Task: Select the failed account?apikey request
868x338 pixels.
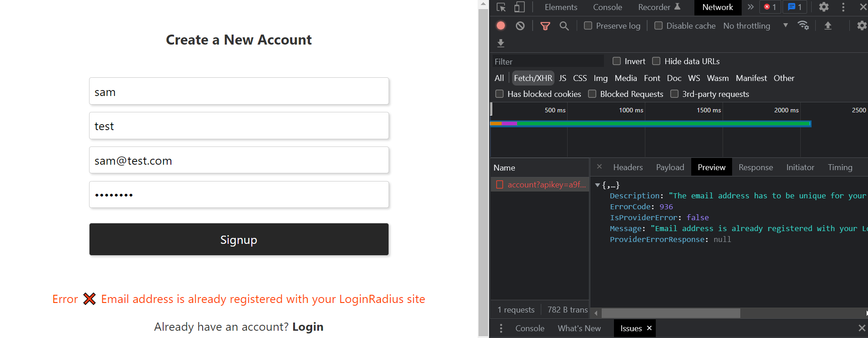Action: point(540,185)
